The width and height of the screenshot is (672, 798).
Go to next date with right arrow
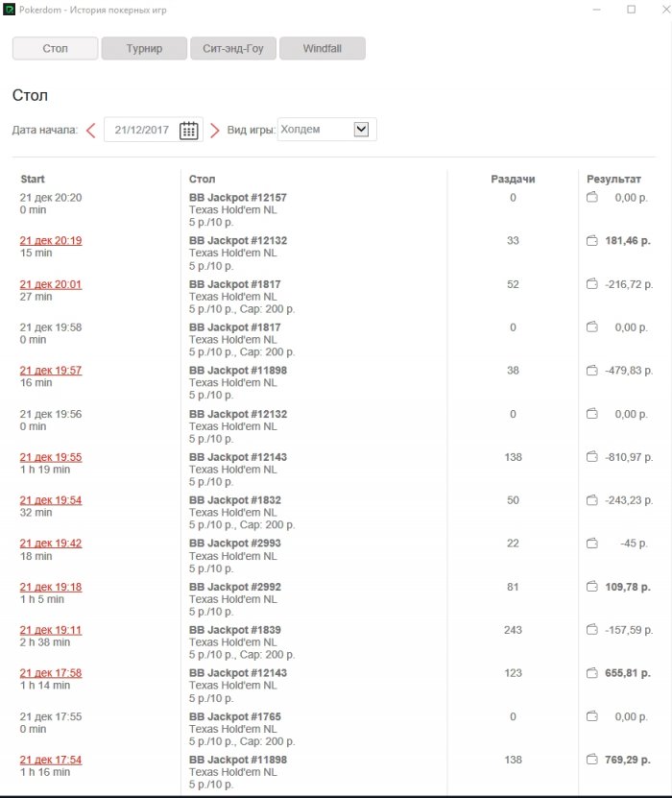(215, 130)
